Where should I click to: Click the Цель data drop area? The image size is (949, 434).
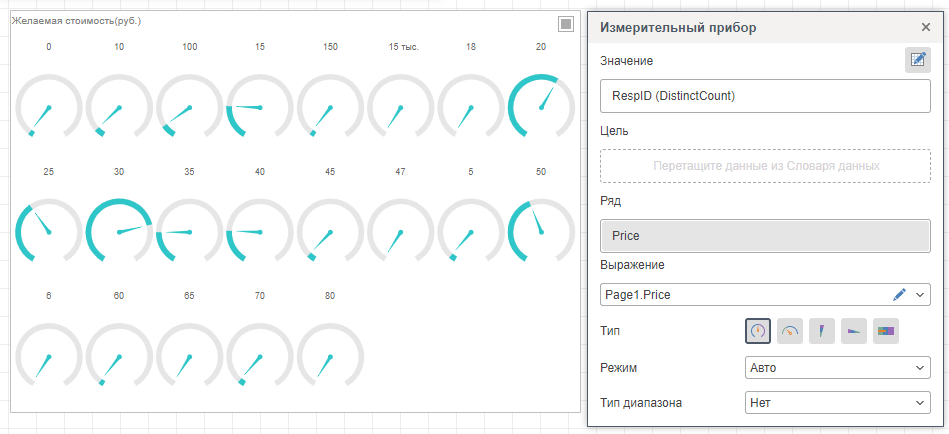click(765, 166)
